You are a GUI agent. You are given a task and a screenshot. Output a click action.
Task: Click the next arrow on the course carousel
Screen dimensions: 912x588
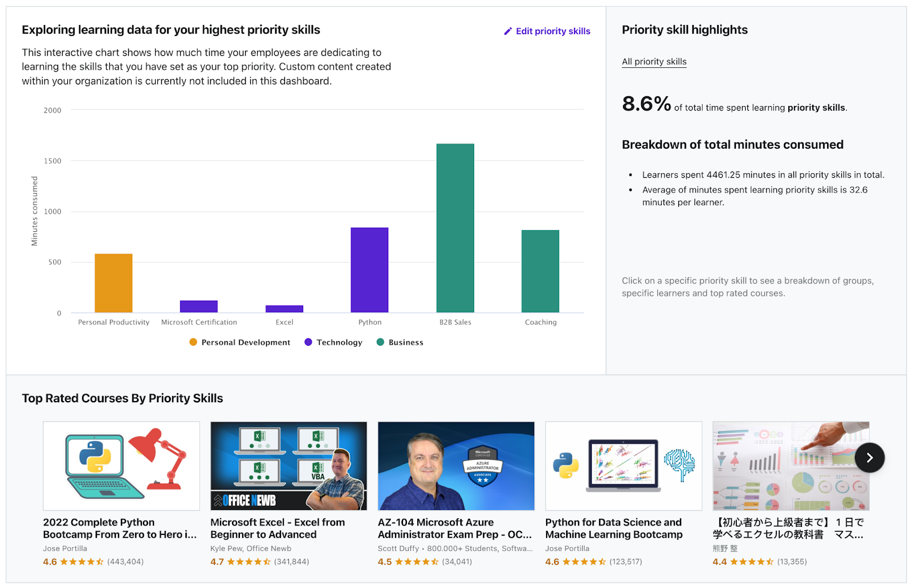(869, 458)
